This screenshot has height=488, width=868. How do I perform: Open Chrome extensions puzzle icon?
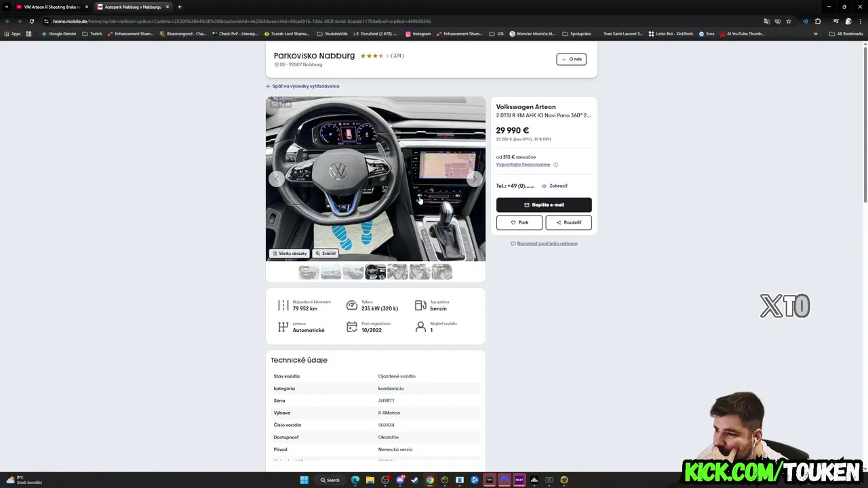pos(818,21)
